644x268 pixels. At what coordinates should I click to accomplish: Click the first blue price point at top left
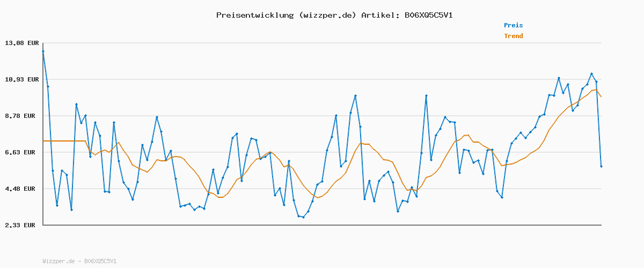(43, 51)
